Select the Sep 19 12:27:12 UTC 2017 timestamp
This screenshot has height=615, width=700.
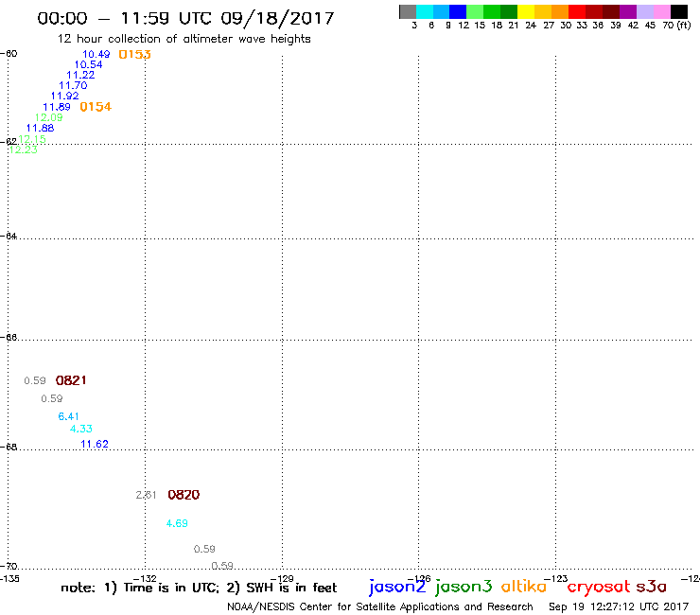619,606
